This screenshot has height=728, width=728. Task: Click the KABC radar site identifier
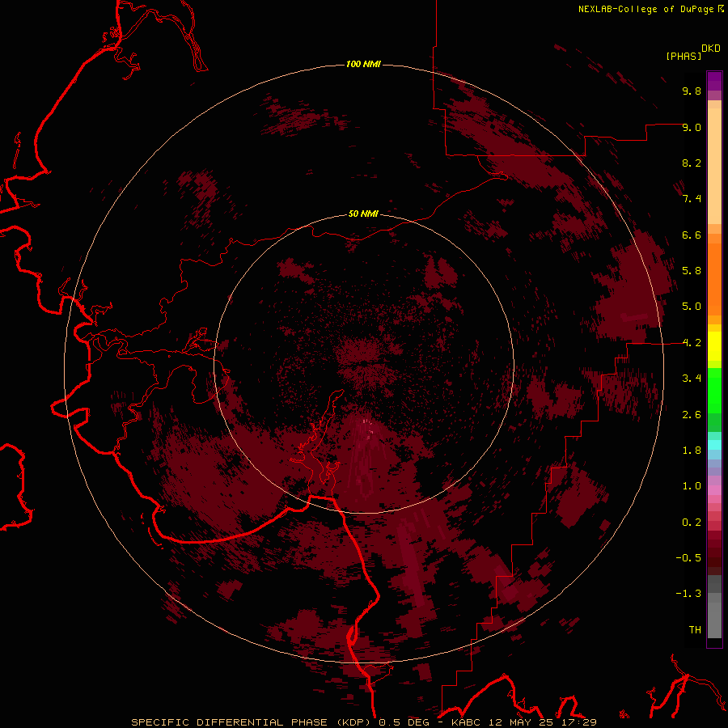467,722
